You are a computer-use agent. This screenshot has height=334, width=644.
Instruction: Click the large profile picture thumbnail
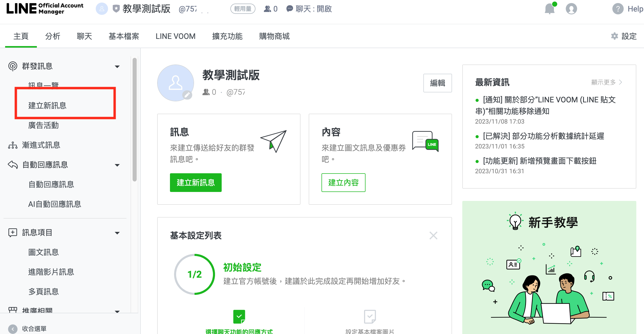pos(176,83)
